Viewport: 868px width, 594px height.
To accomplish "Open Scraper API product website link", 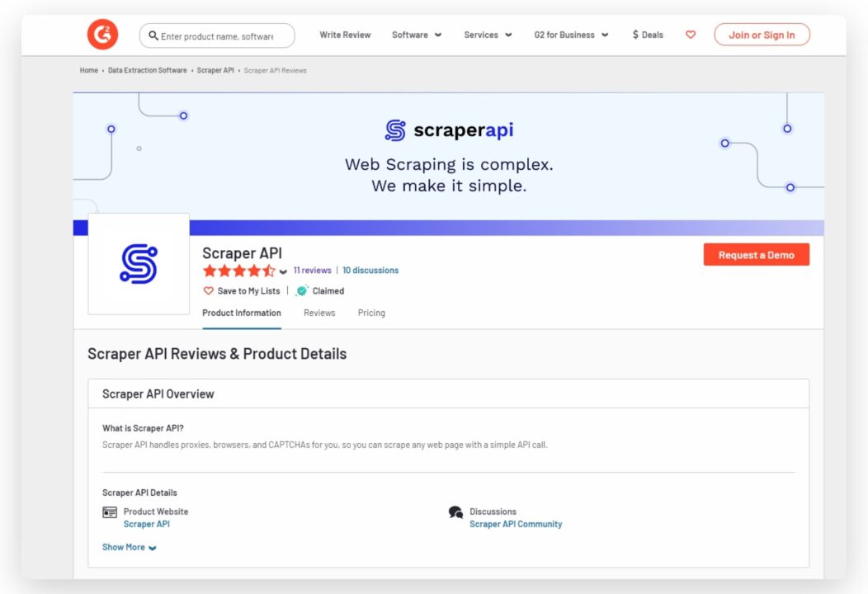I will pyautogui.click(x=147, y=524).
